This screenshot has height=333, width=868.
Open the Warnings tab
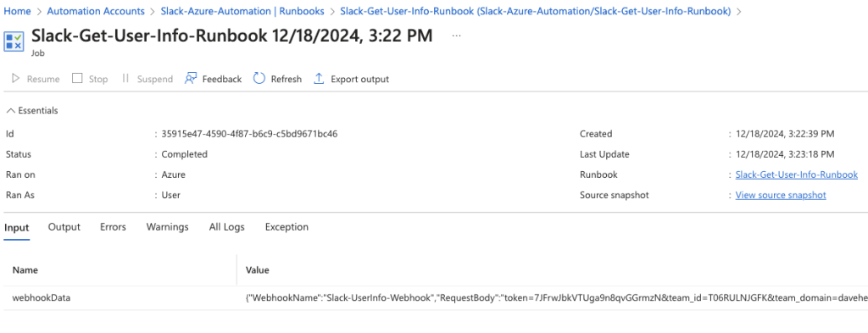coord(167,227)
